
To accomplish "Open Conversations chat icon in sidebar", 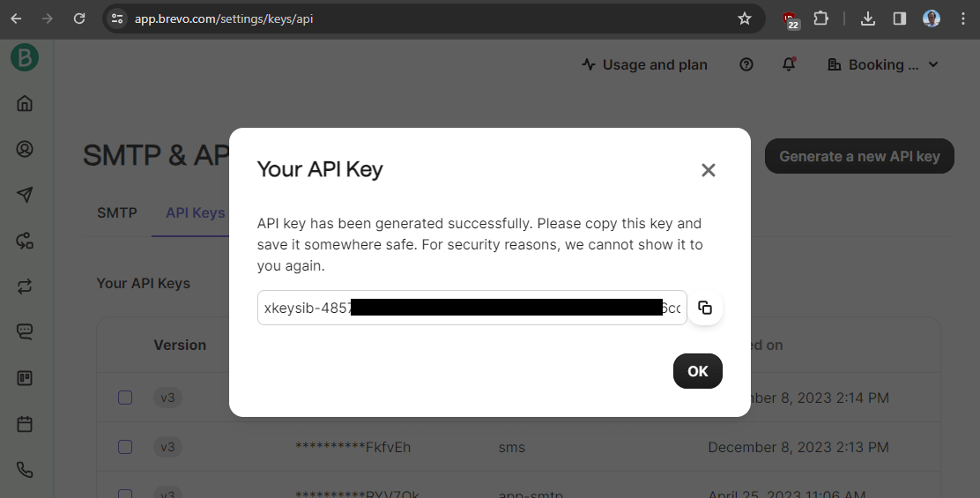I will tap(25, 331).
